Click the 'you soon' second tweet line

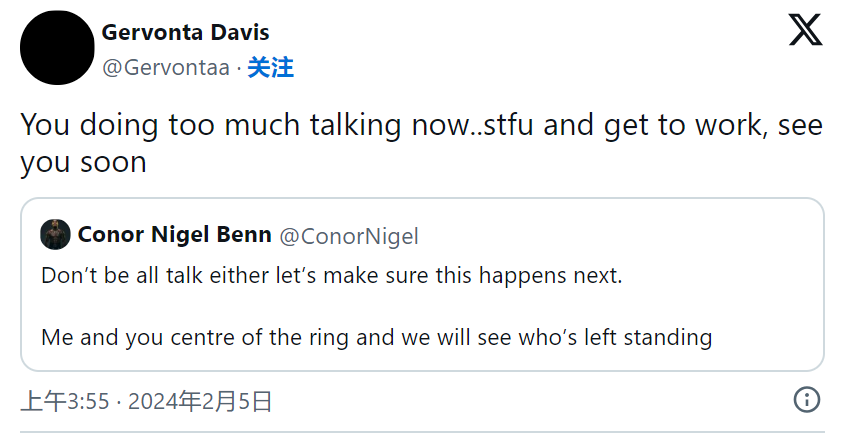click(x=83, y=162)
